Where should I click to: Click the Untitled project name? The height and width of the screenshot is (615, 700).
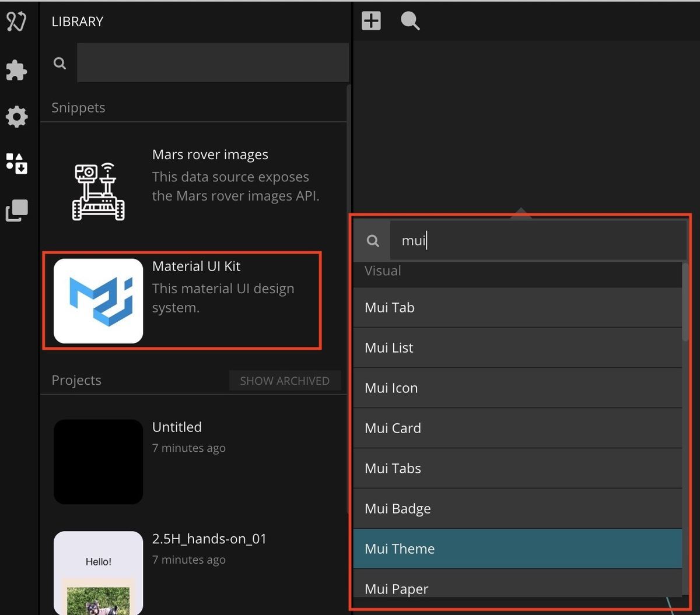(177, 427)
